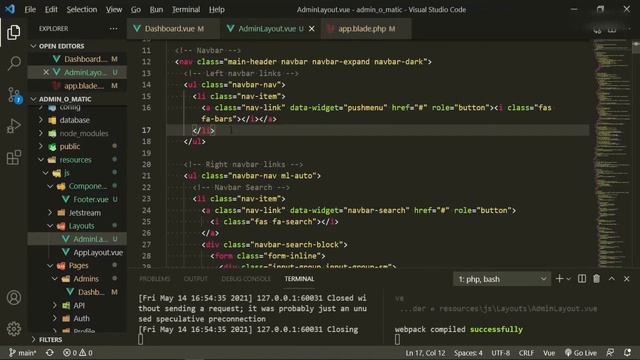Open the Edit menu
The image size is (640, 360).
tap(51, 9)
